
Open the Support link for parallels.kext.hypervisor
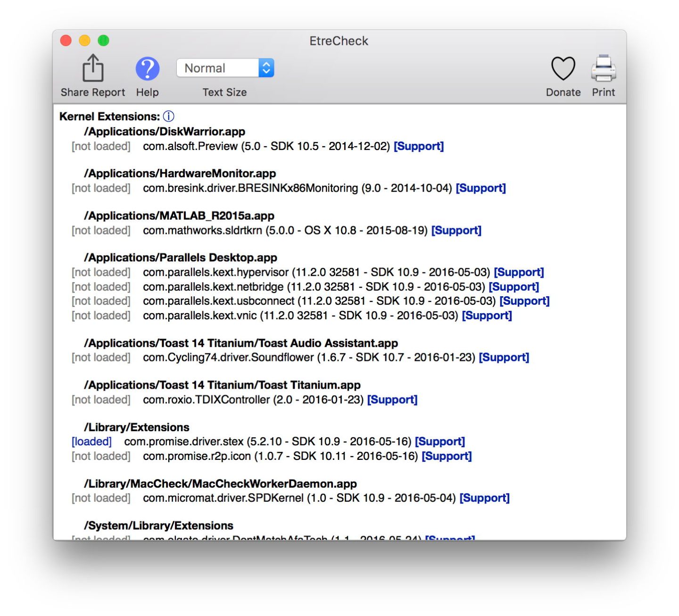[x=519, y=273]
